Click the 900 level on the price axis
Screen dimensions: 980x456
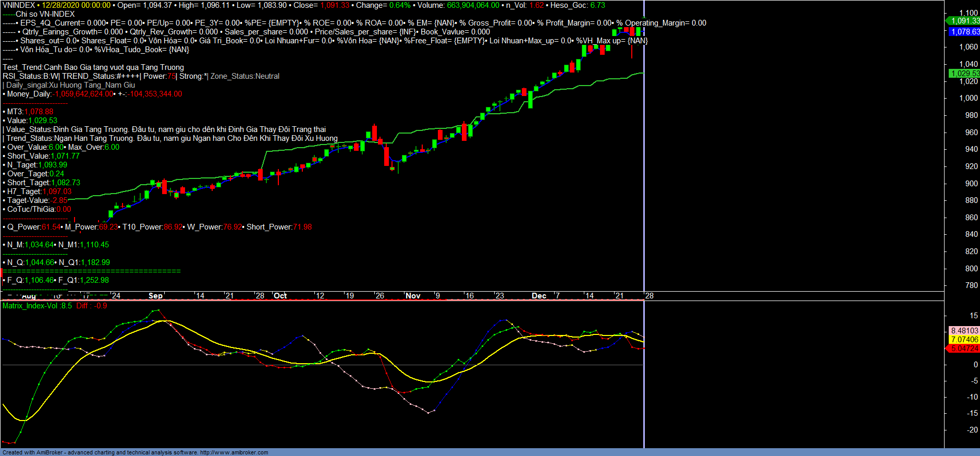click(x=971, y=184)
